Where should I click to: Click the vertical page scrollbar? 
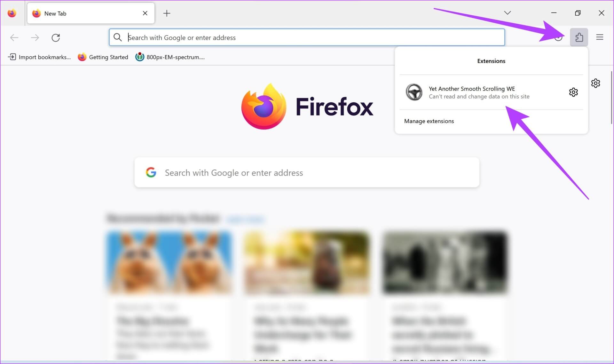[611, 98]
